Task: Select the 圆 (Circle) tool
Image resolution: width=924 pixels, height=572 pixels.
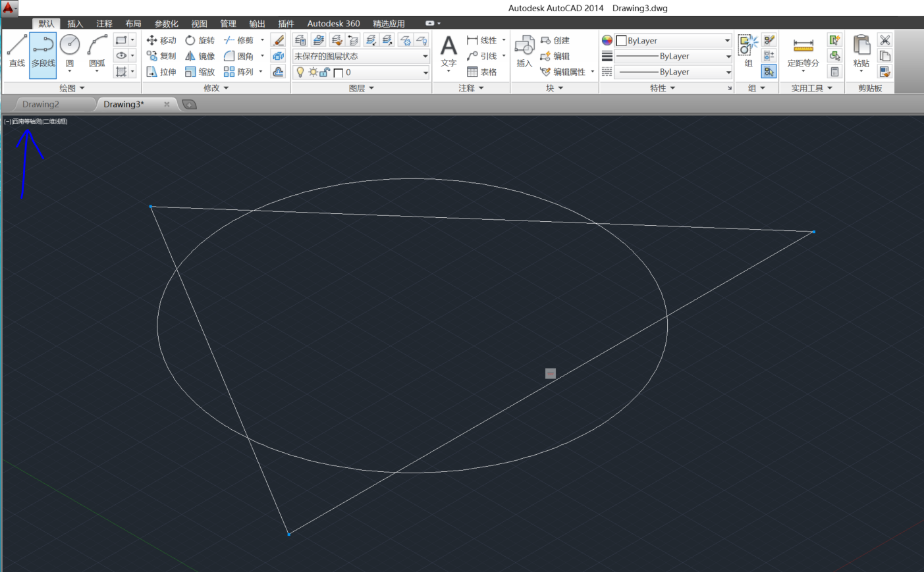Action: point(70,51)
